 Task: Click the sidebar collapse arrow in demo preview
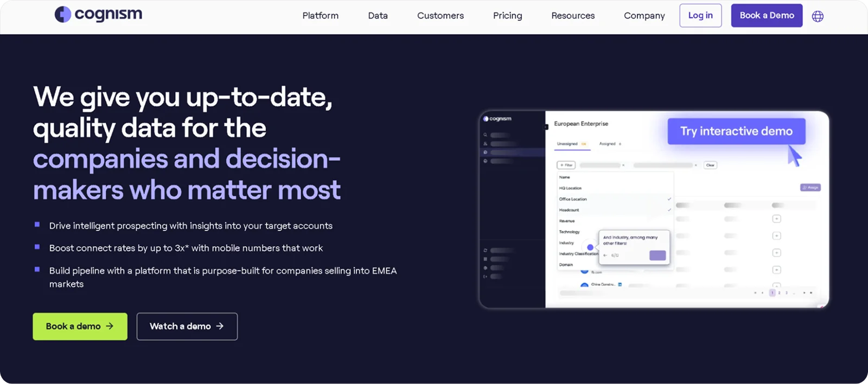[x=546, y=127]
